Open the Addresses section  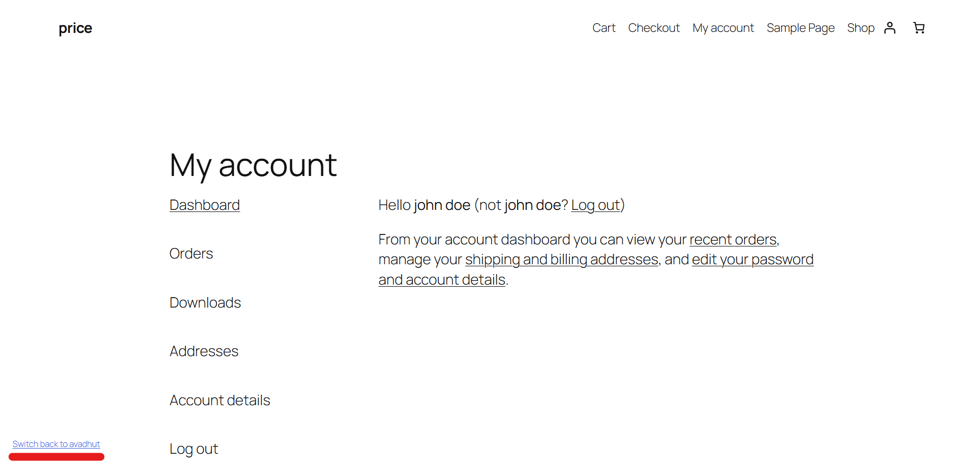204,351
